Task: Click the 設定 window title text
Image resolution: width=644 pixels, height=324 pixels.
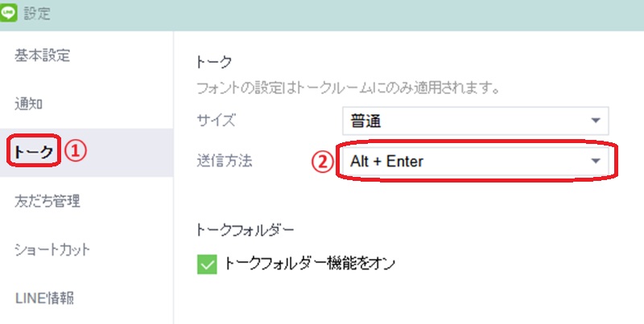Action: pos(37,13)
